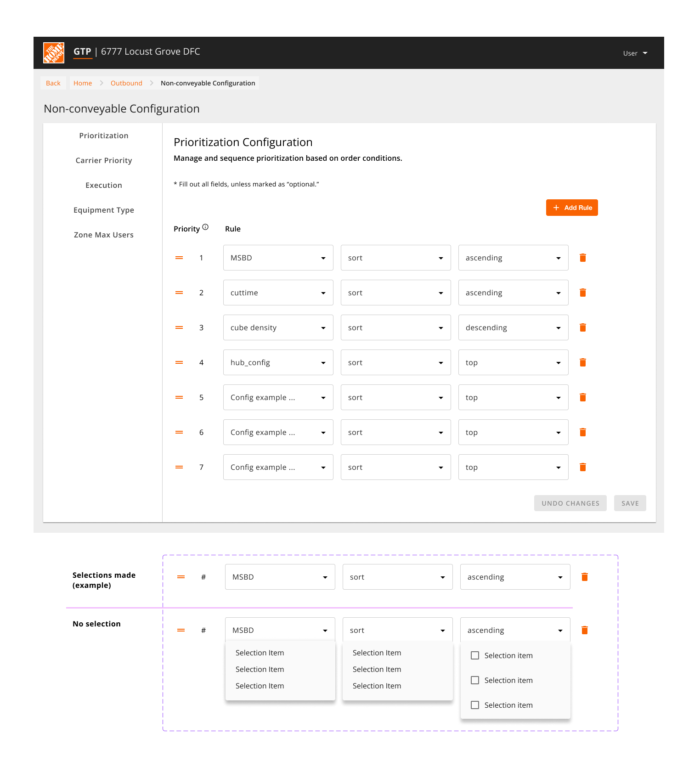
Task: Delete the hub_config rule in row 4
Action: 583,362
